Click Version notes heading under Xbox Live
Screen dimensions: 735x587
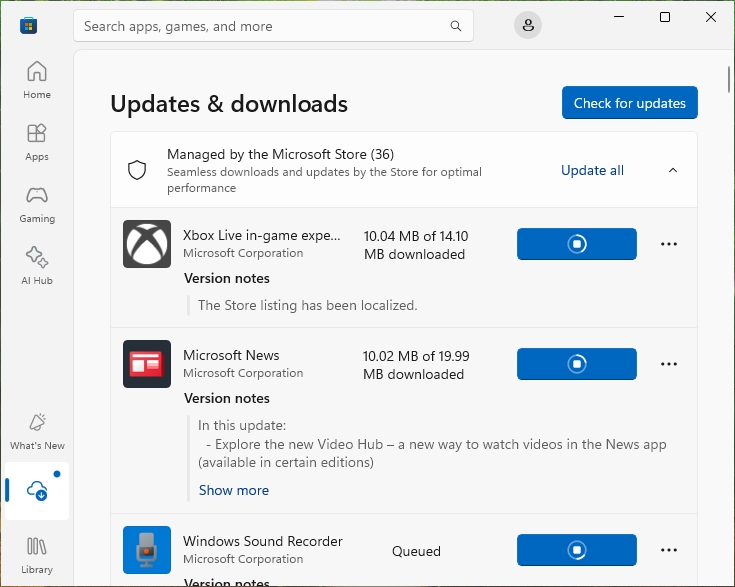227,278
